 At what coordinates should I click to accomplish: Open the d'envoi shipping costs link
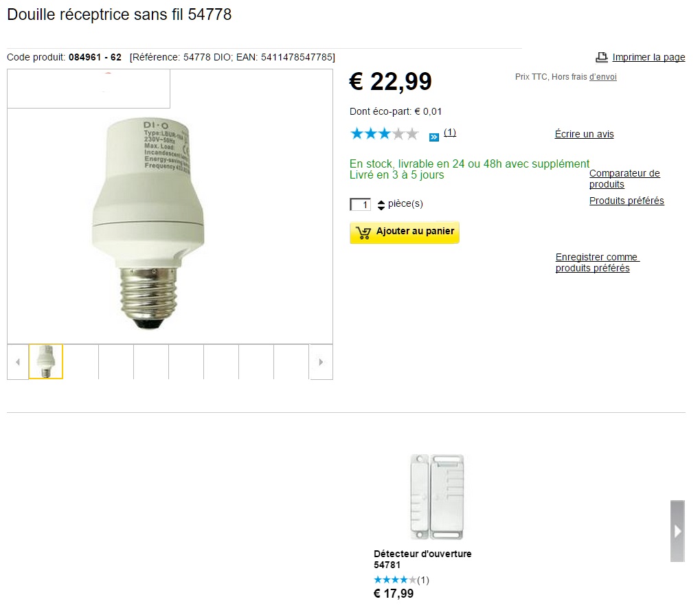(602, 77)
